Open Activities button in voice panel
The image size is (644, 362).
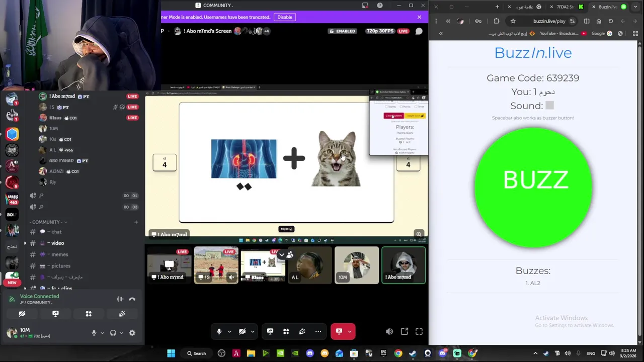[89, 314]
